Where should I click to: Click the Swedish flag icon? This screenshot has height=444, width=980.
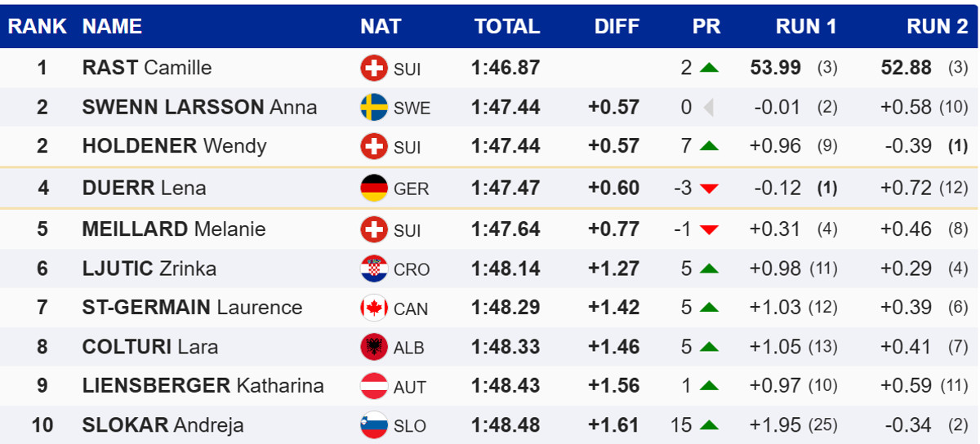point(374,107)
